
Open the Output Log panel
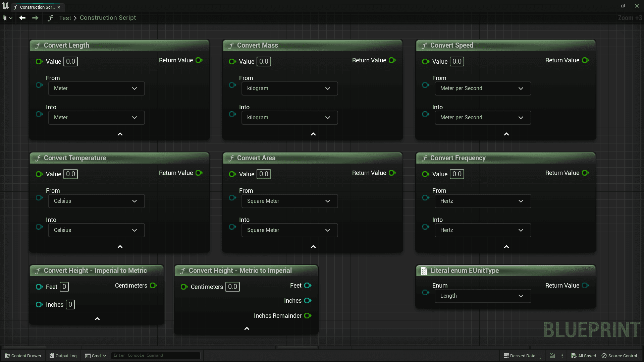[x=63, y=356]
